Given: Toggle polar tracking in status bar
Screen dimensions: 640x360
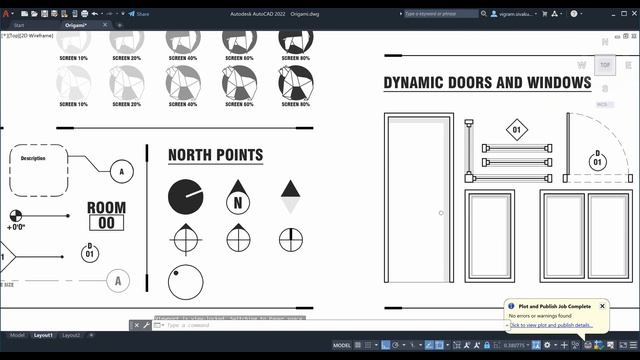Looking at the screenshot, I should point(396,345).
